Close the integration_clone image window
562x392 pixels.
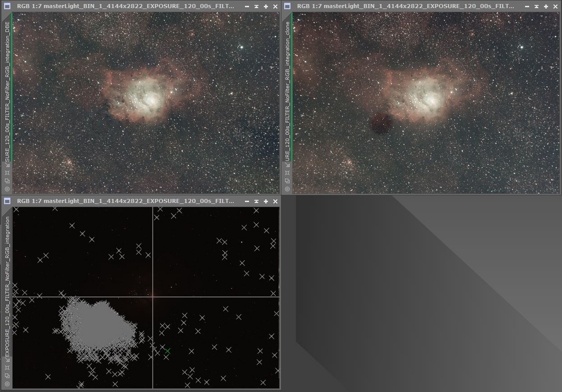[555, 7]
